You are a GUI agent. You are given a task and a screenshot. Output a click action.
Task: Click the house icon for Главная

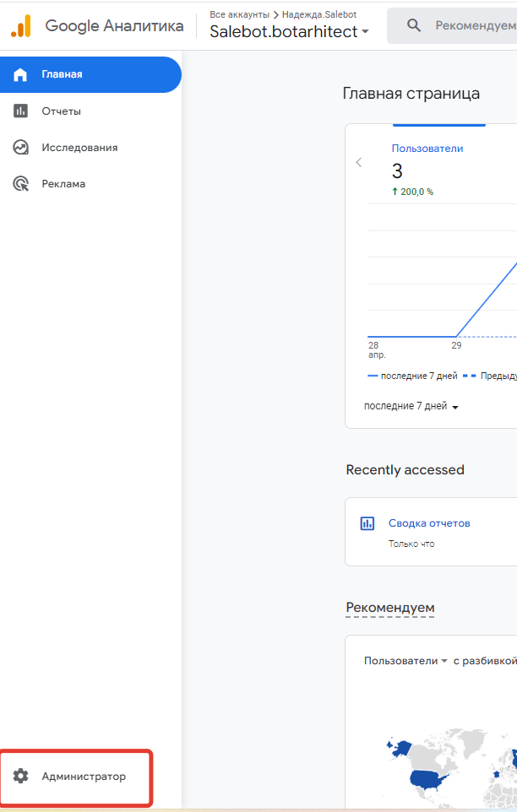coord(21,74)
